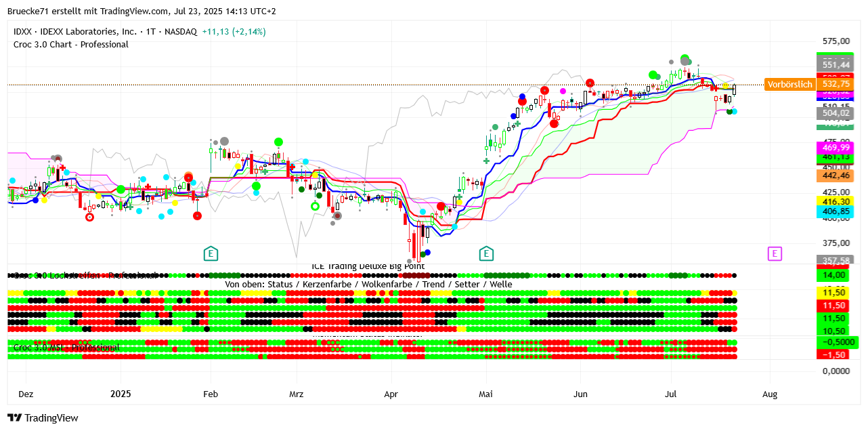
Task: Click the cyan 406,85 price label
Action: coord(836,212)
